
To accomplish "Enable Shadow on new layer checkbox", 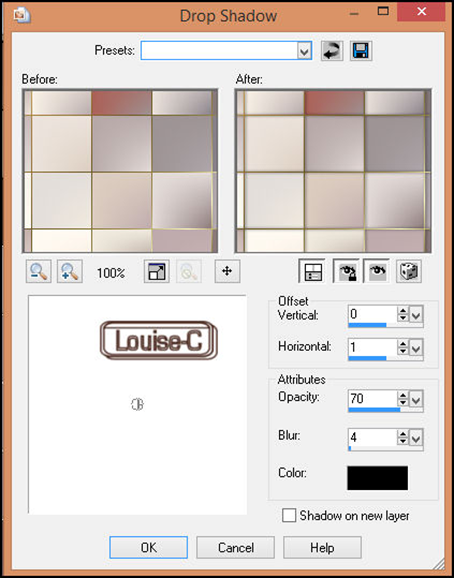I will click(289, 515).
